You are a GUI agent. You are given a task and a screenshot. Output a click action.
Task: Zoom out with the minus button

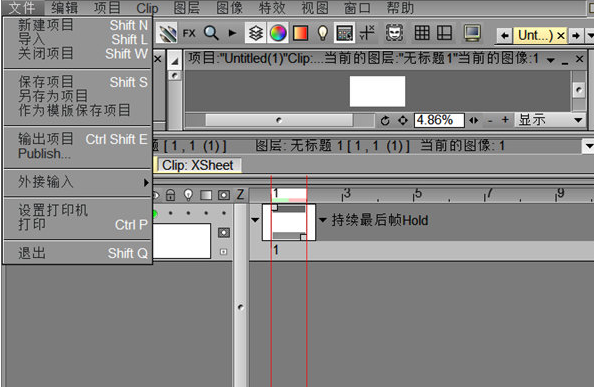490,121
